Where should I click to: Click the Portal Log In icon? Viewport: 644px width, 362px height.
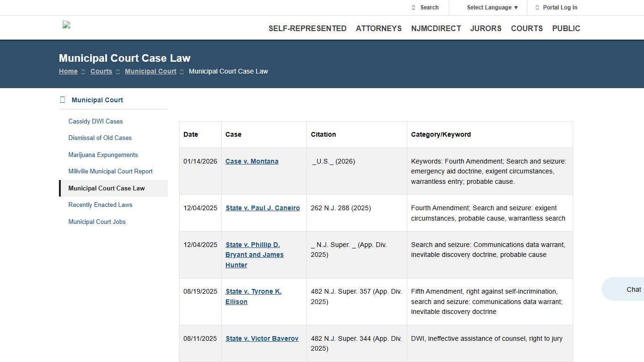pos(537,8)
